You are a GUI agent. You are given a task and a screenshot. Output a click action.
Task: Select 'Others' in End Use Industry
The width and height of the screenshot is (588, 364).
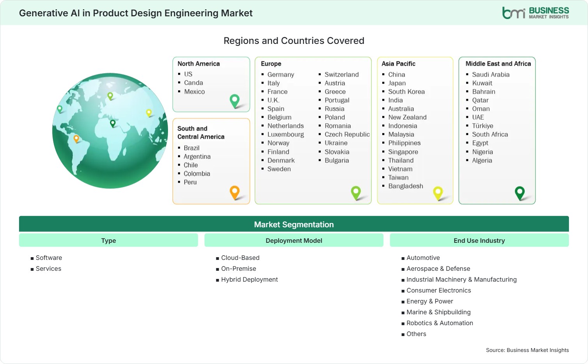click(x=416, y=334)
